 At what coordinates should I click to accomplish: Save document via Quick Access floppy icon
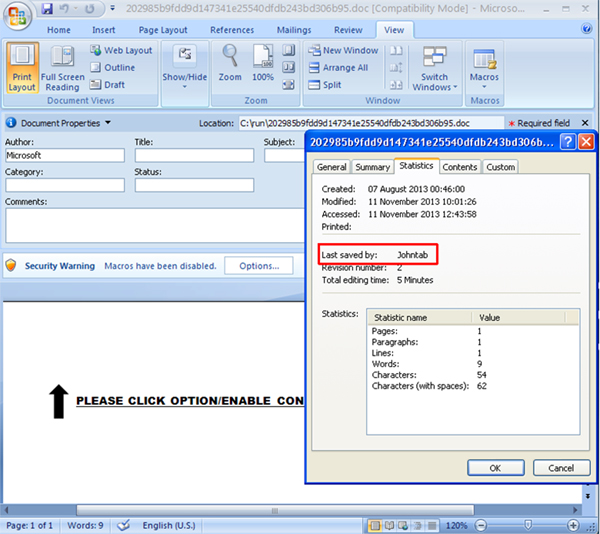(47, 8)
